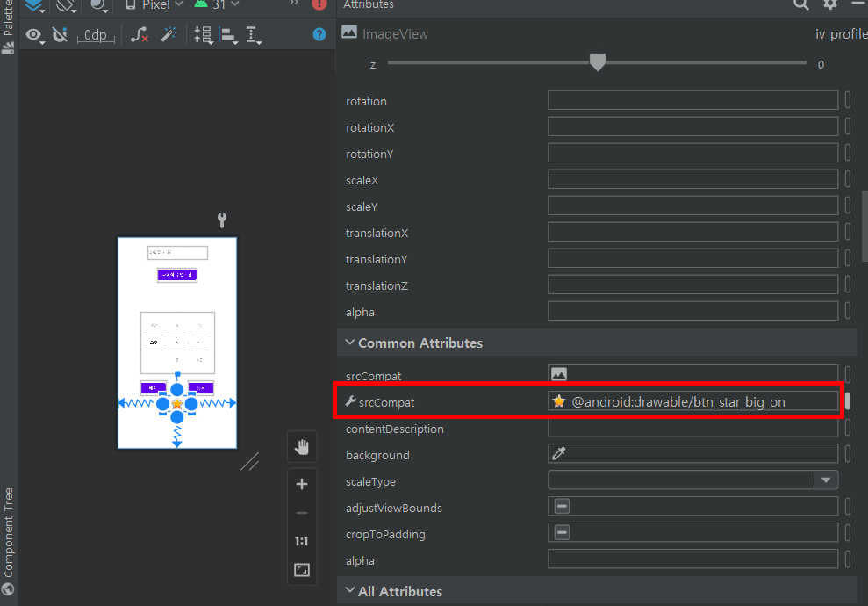Zoom in with the plus button
The image size is (868, 606).
click(302, 484)
